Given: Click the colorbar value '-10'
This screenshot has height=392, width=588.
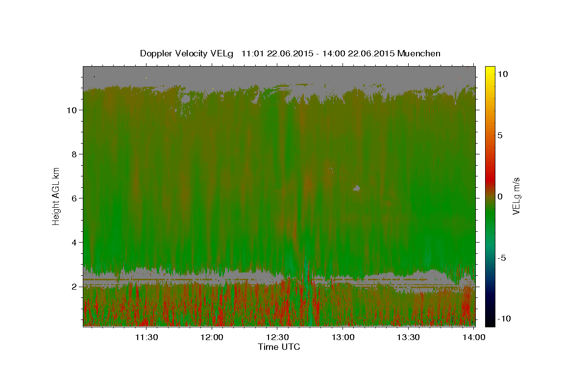Looking at the screenshot, I should tap(505, 319).
